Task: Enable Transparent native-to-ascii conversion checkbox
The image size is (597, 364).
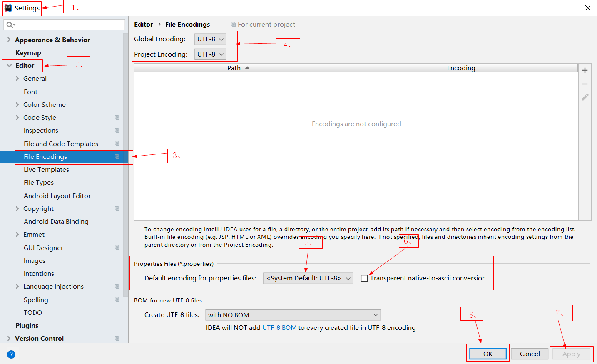Action: 364,278
